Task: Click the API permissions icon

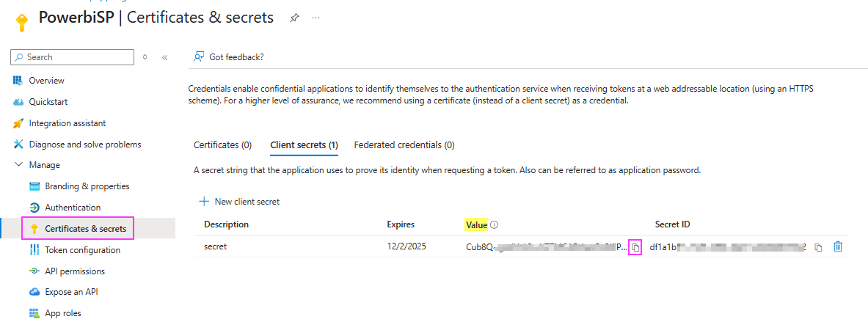Action: coord(34,271)
